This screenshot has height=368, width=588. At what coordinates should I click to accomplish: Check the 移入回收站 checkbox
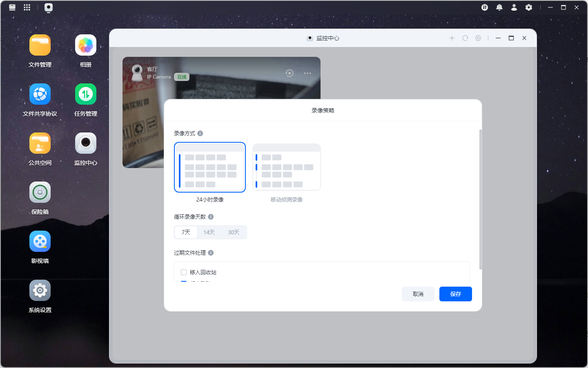click(184, 272)
